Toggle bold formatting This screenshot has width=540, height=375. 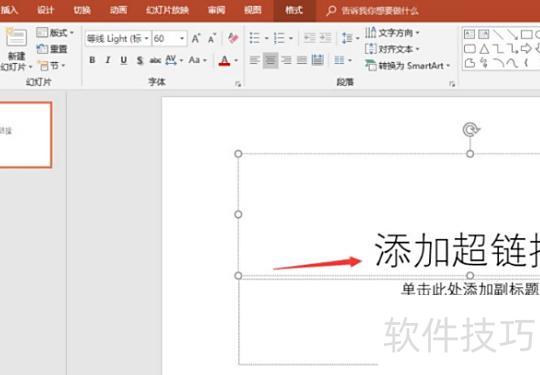pyautogui.click(x=92, y=60)
